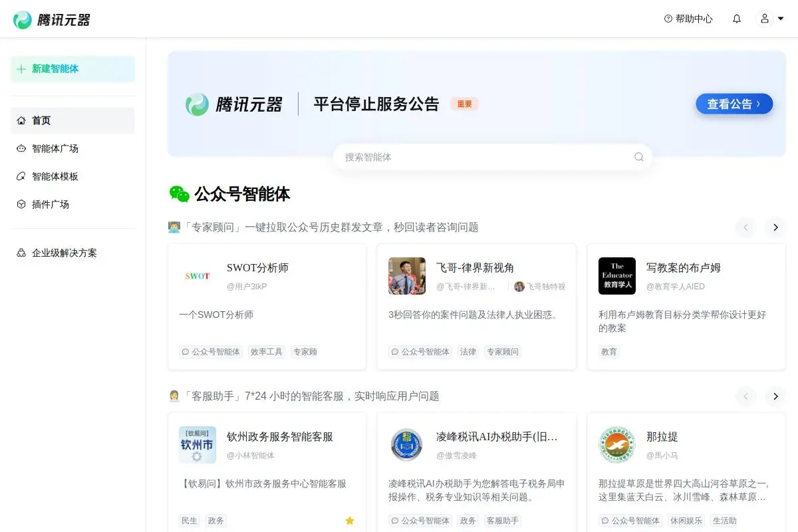The image size is (798, 532).
Task: Click the plus icon in 新建智能体
Action: (x=21, y=68)
